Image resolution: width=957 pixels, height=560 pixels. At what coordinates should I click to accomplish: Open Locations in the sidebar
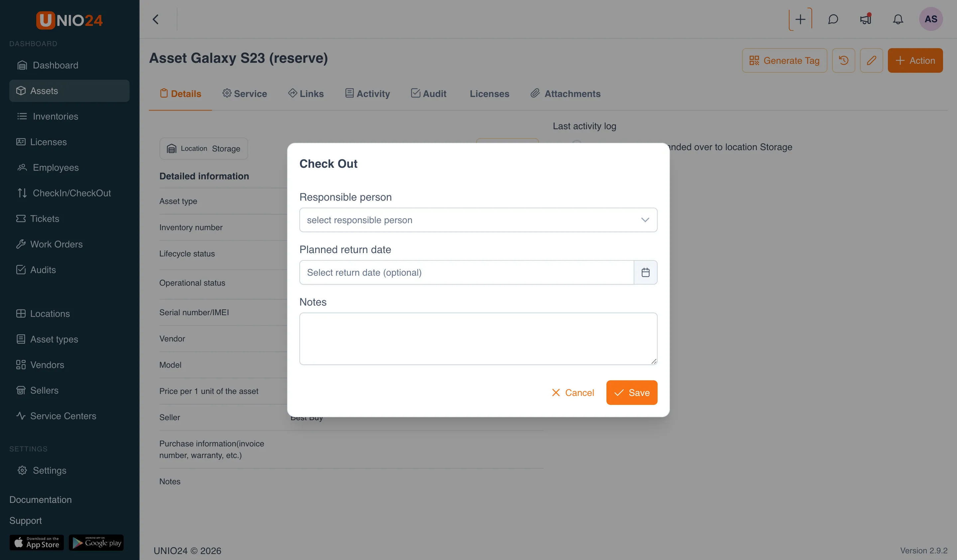click(x=69, y=314)
